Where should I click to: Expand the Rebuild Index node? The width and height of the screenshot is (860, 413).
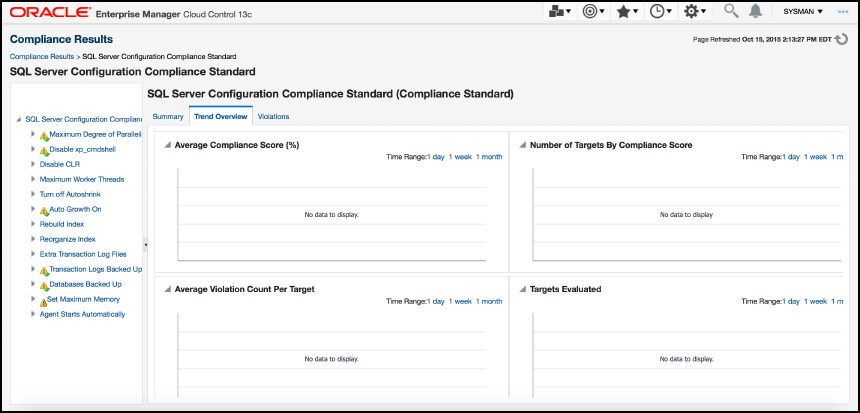tap(33, 224)
